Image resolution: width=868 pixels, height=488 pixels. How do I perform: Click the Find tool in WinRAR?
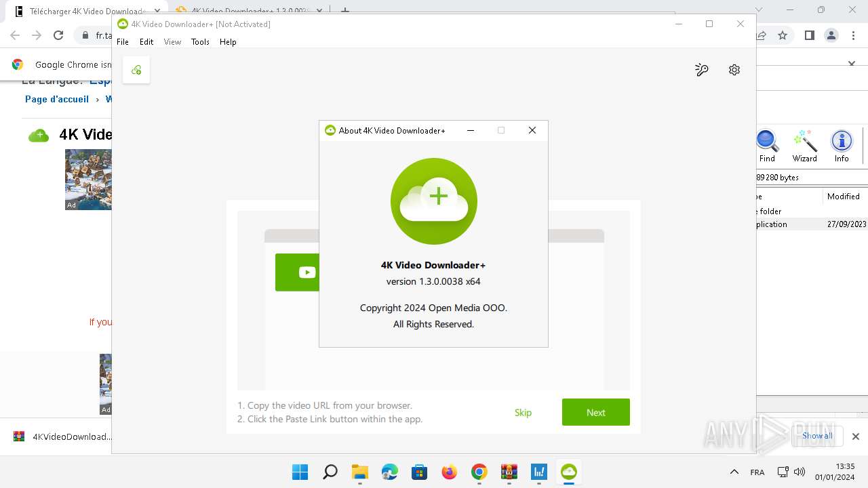[x=767, y=146]
